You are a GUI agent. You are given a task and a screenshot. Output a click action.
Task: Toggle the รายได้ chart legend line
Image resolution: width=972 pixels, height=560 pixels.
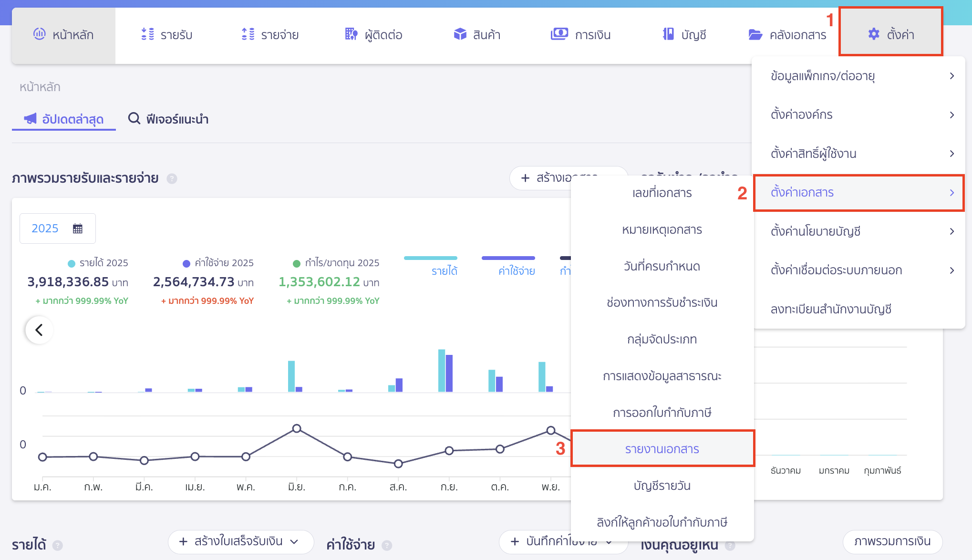(x=431, y=259)
